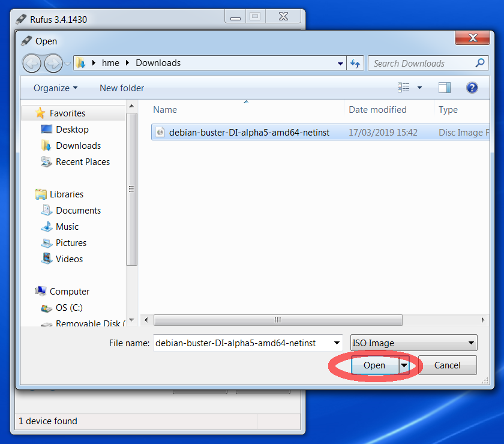Open the address bar history dropdown

click(340, 64)
